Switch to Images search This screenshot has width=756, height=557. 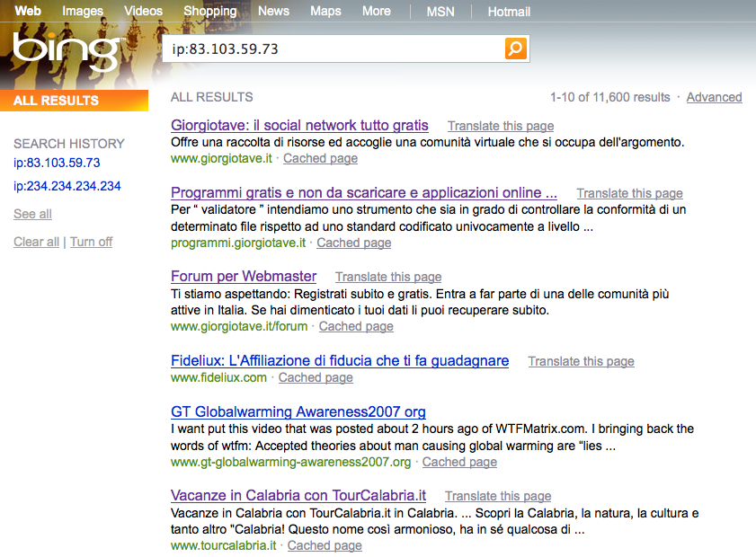pos(83,11)
